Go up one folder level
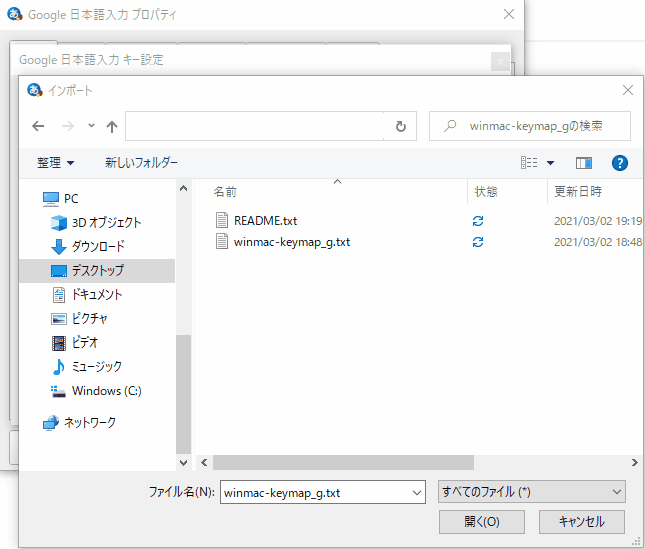Image resolution: width=645 pixels, height=549 pixels. 111,126
